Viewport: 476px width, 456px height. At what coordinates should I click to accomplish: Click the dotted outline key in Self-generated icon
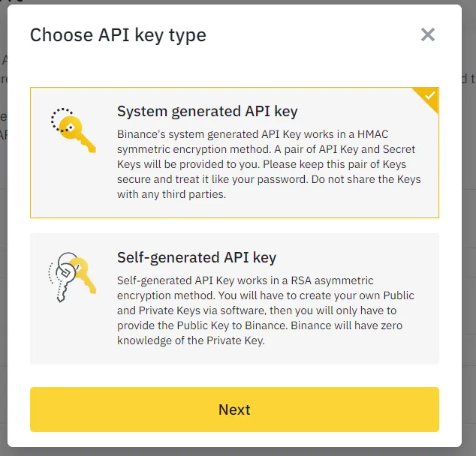[57, 279]
